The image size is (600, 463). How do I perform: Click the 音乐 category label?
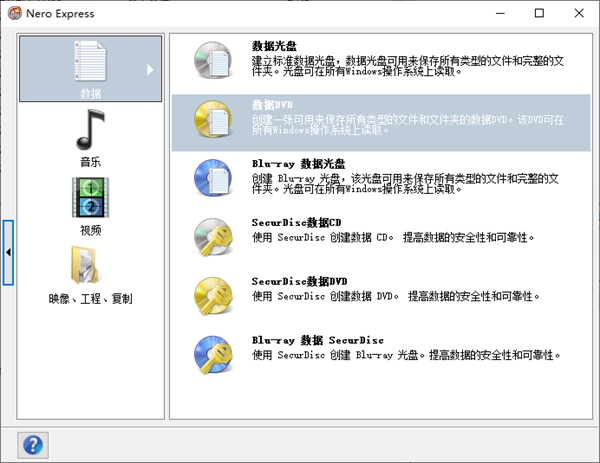coord(90,161)
